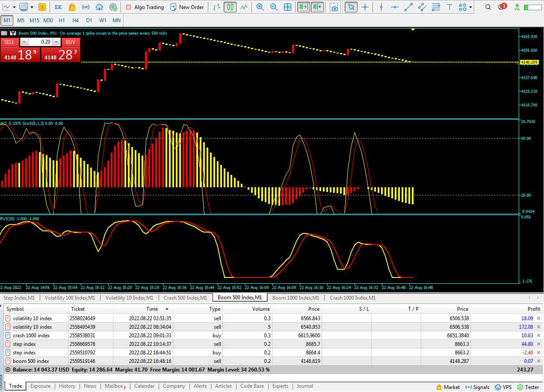This screenshot has height=392, width=544.
Task: Switch to Crash 500 Index chart tab
Action: [x=185, y=298]
